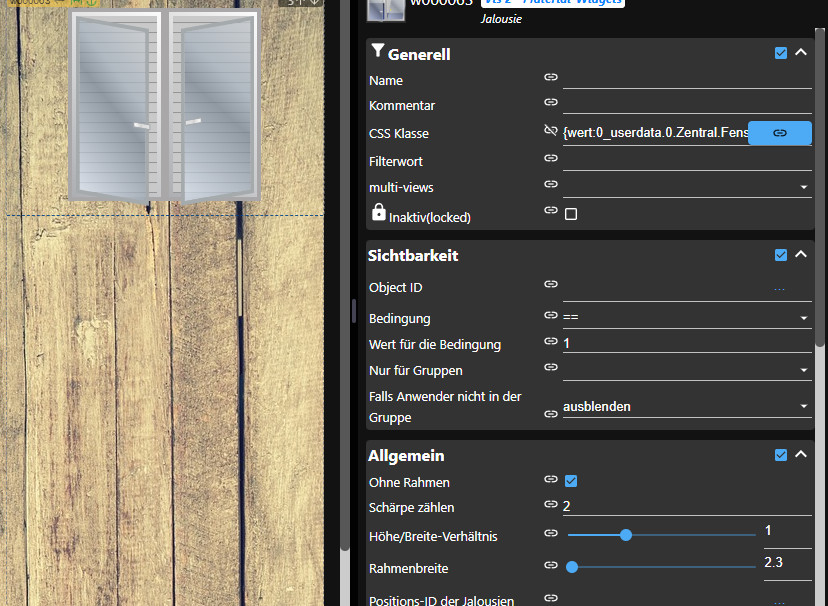Image resolution: width=828 pixels, height=606 pixels.
Task: Click the link icon next to Wert für die Bedingung
Action: pos(550,341)
